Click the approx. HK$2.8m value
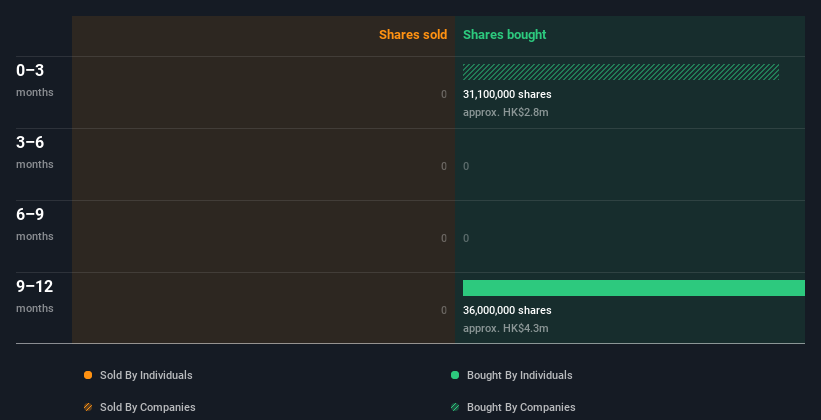821x420 pixels. tap(506, 112)
